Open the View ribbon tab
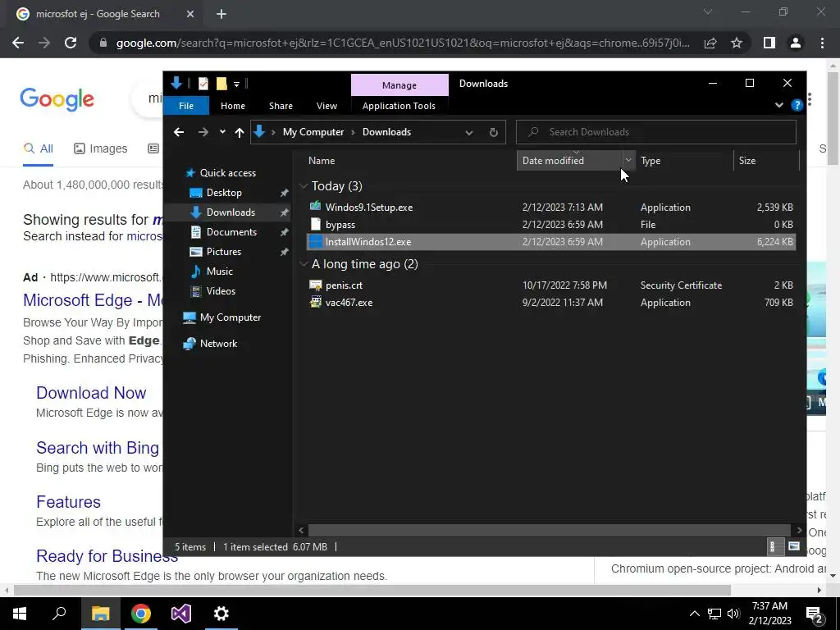The image size is (840, 630). pos(326,106)
